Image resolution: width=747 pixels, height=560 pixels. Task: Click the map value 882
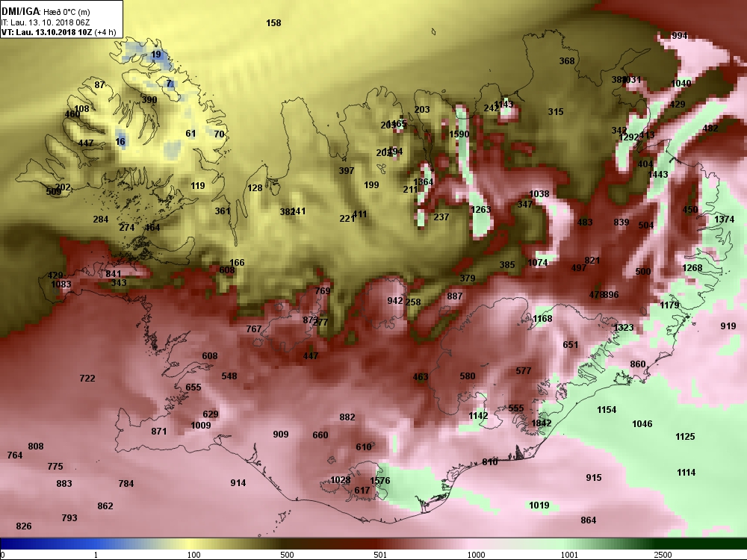coord(347,417)
